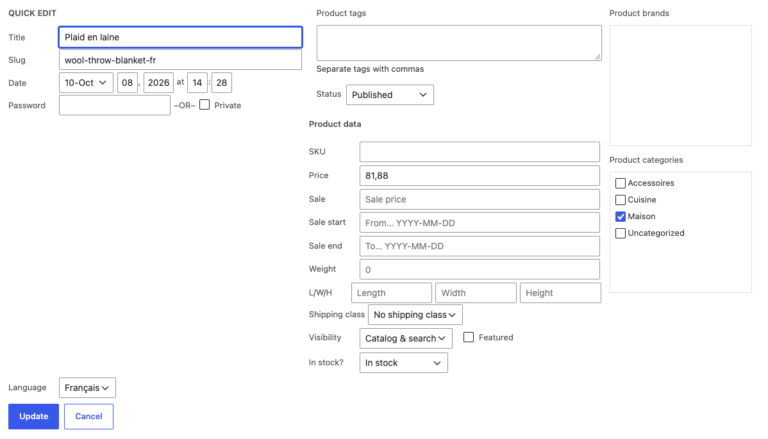This screenshot has height=439, width=768.
Task: Click the Update button
Action: click(x=33, y=416)
